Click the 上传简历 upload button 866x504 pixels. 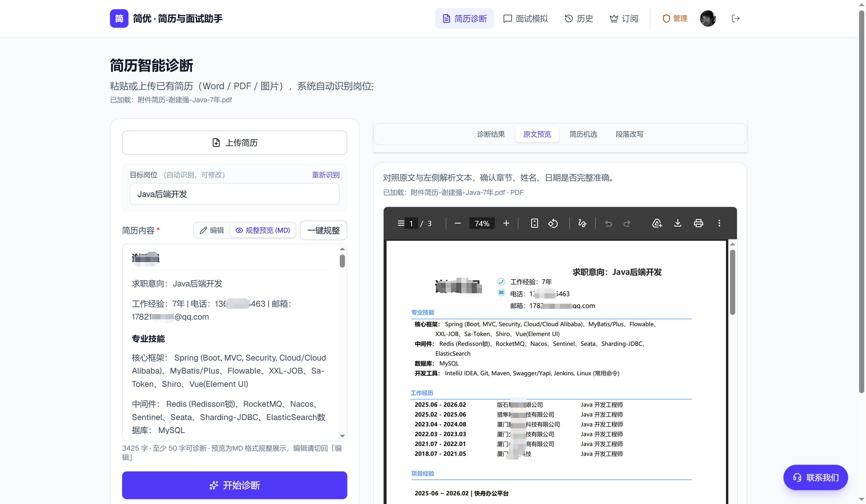pos(234,143)
